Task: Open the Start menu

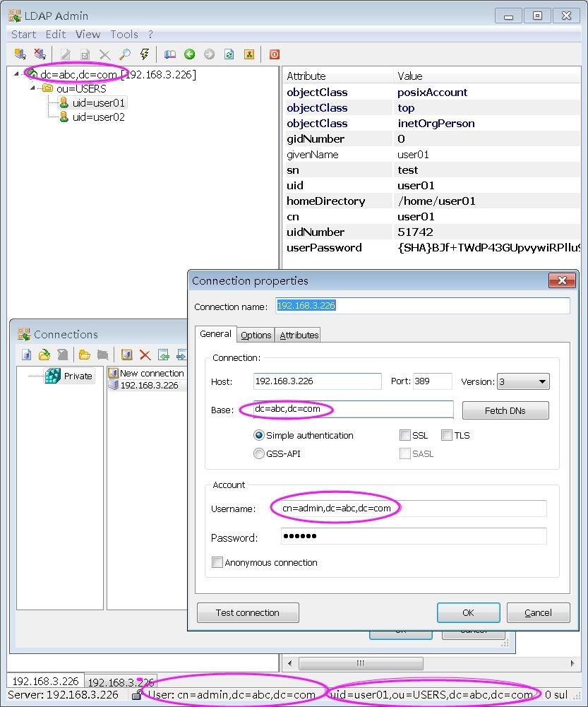Action: click(23, 35)
